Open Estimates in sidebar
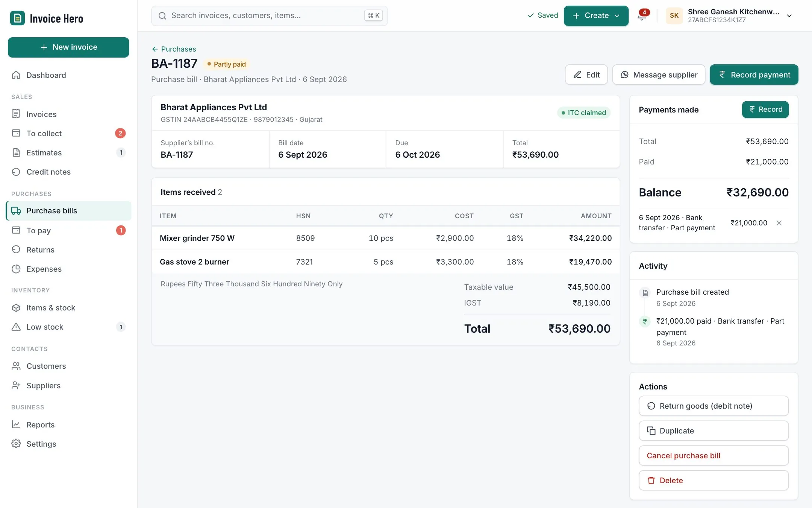 (x=68, y=152)
